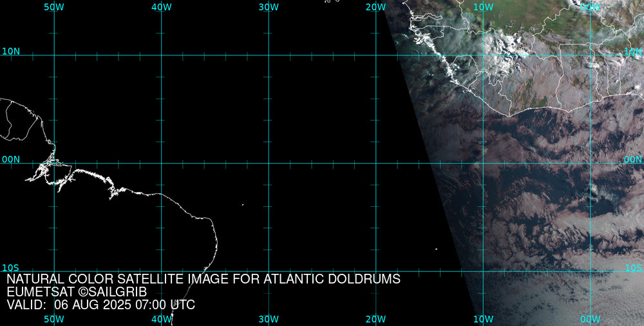The height and width of the screenshot is (326, 644).
Task: Pick the 40W label in the bottom longitude row
Action: 162,320
